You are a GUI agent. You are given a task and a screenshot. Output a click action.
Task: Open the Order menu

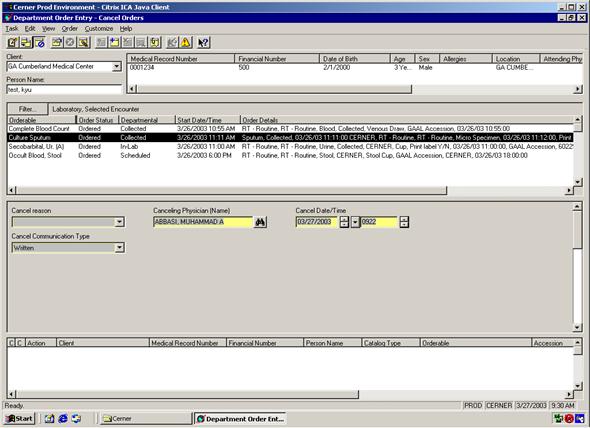70,29
